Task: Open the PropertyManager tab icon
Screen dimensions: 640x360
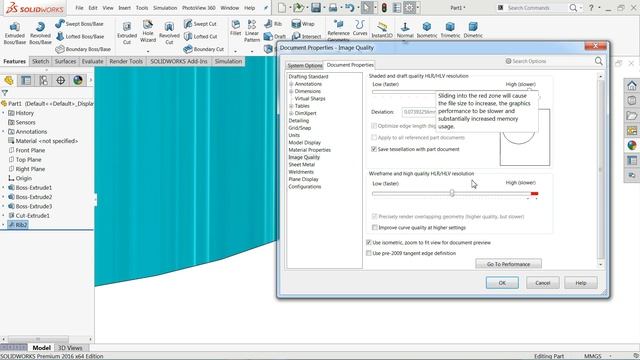Action: tap(26, 80)
